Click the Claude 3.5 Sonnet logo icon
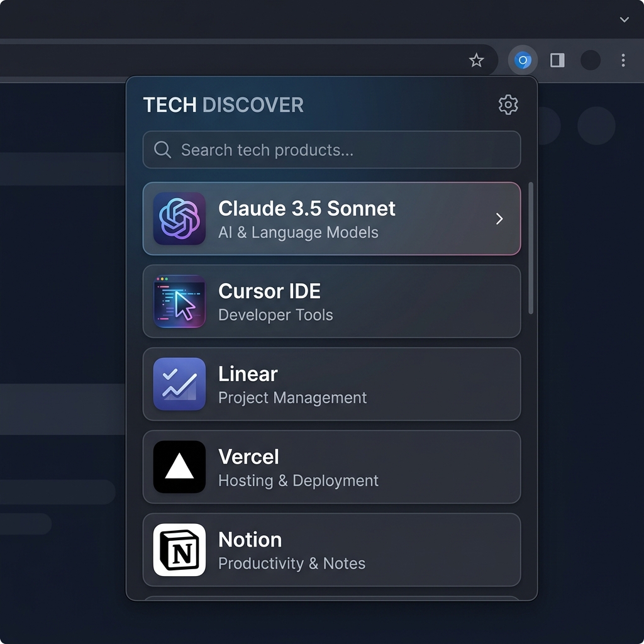The height and width of the screenshot is (644, 644). [x=179, y=218]
